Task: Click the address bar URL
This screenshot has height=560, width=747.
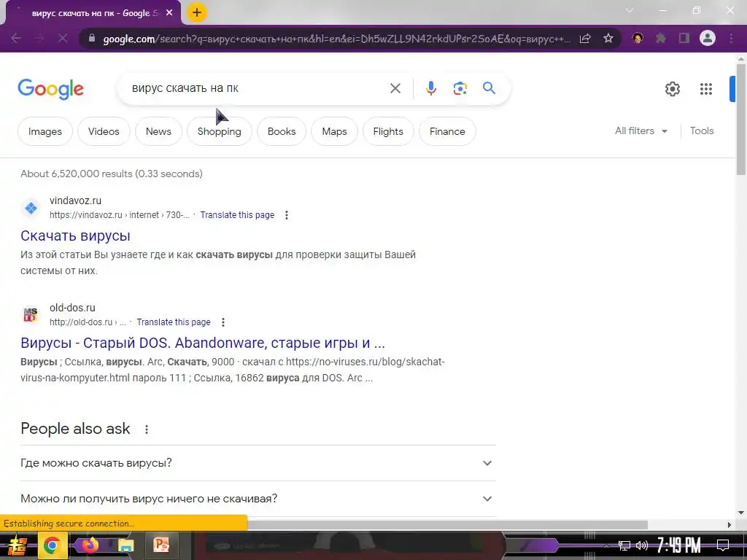Action: click(x=336, y=39)
